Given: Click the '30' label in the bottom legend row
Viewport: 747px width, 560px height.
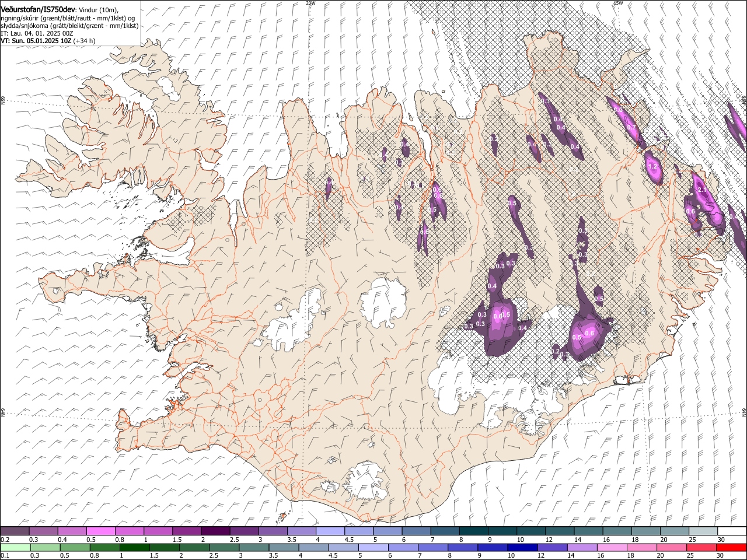Looking at the screenshot, I should pos(721,555).
